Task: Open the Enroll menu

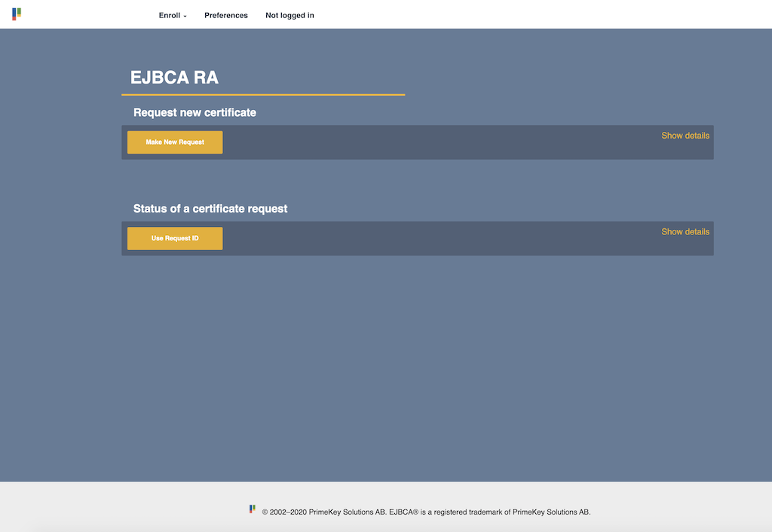Action: (x=169, y=15)
